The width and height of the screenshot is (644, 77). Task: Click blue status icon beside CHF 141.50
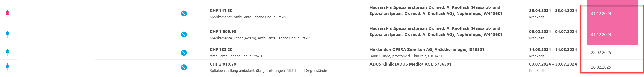[184, 13]
